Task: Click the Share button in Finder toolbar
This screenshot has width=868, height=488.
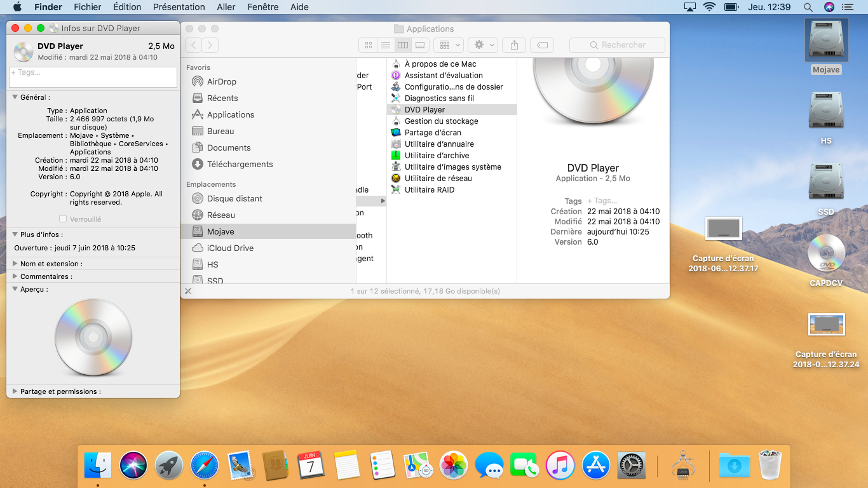Action: 514,45
